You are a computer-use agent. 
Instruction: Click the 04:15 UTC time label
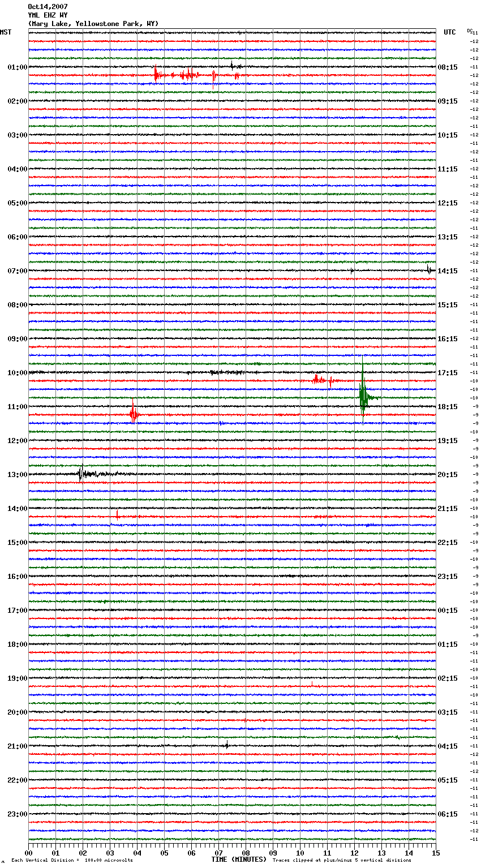pos(448,746)
